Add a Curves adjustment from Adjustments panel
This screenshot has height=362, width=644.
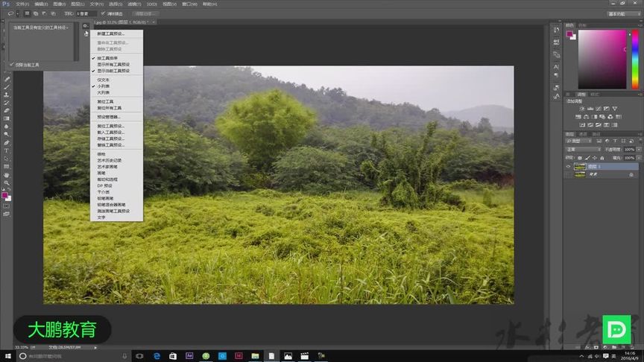click(599, 109)
